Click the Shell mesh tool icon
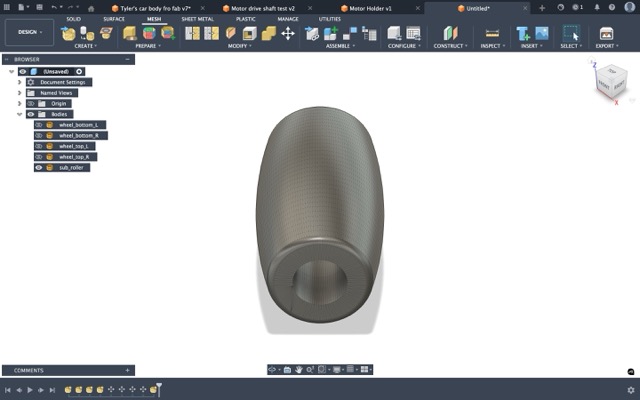Screen dimensions: 640x400 249,33
